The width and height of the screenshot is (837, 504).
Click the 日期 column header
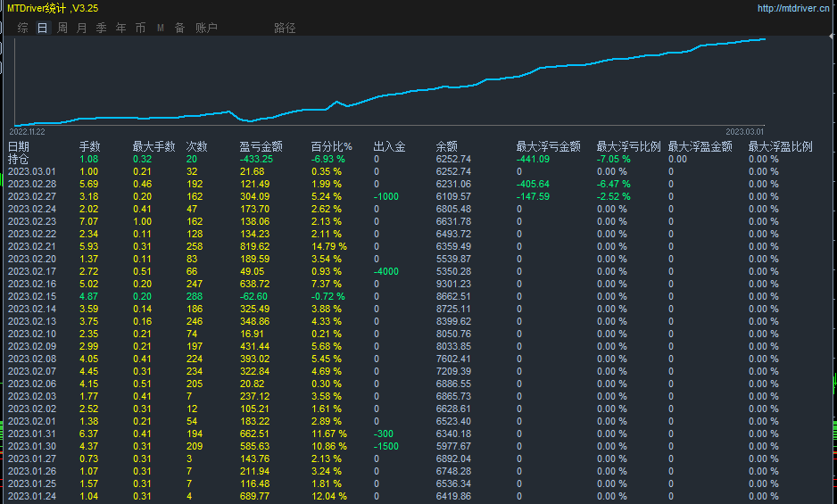pyautogui.click(x=19, y=146)
